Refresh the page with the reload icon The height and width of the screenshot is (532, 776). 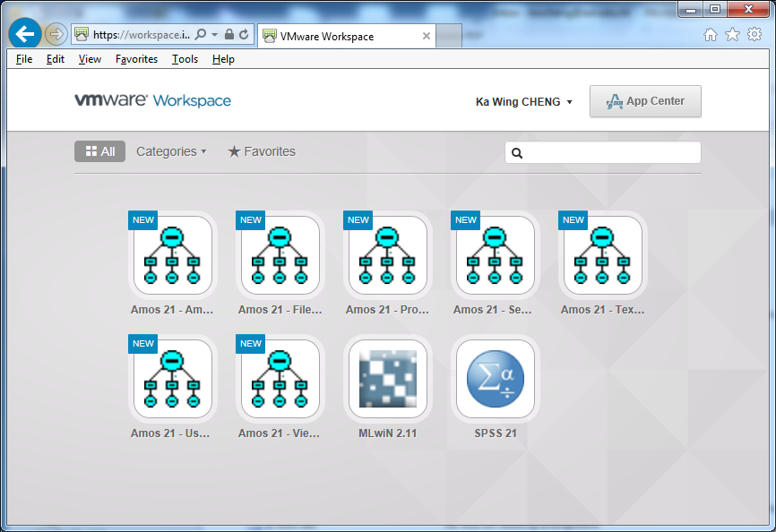coord(244,34)
